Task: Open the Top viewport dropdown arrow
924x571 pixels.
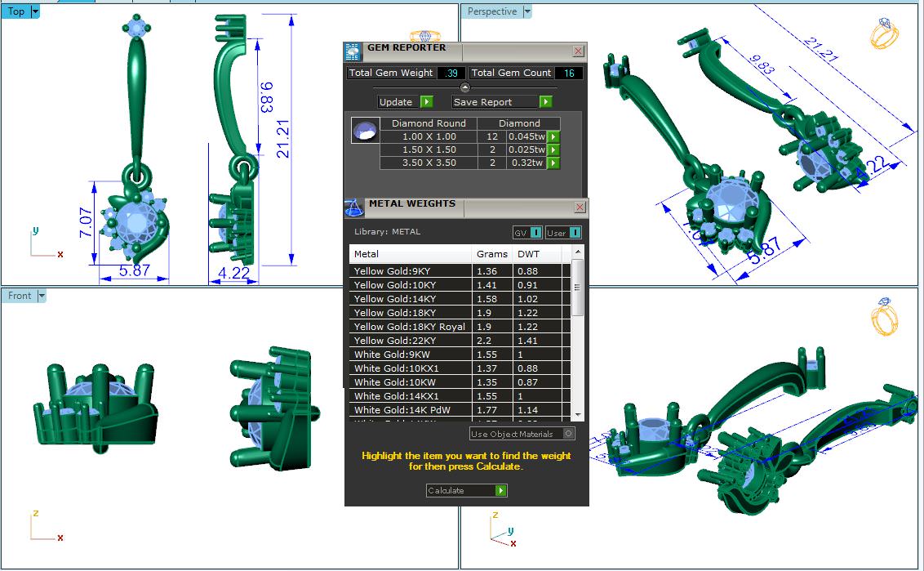Action: [x=34, y=12]
